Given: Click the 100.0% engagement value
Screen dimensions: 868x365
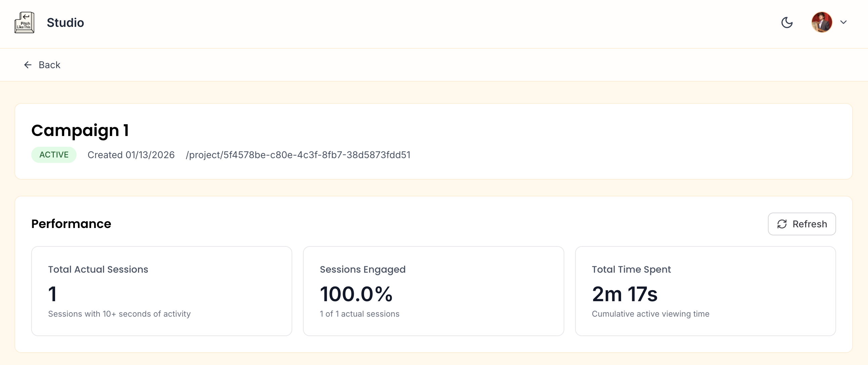Looking at the screenshot, I should [356, 294].
